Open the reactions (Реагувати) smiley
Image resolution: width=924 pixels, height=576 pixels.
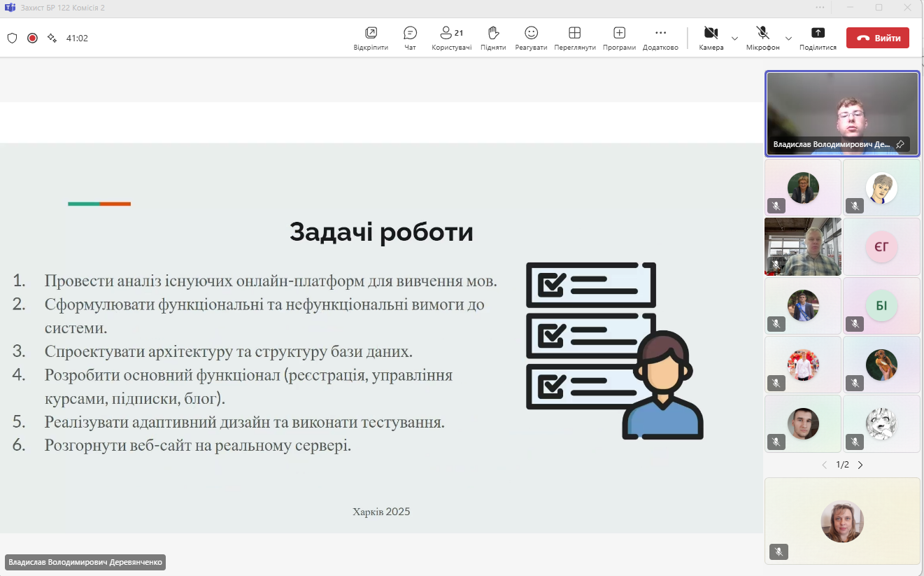click(x=531, y=38)
